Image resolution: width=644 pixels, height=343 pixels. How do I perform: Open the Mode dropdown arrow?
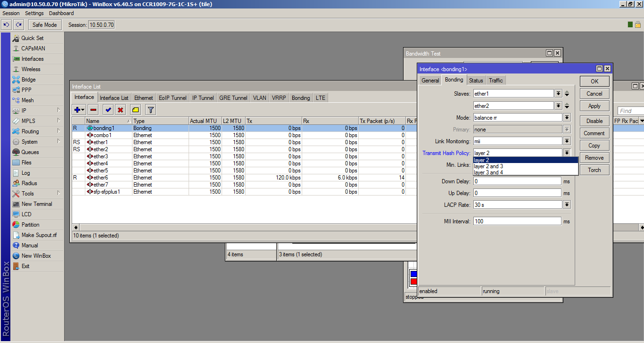click(567, 118)
